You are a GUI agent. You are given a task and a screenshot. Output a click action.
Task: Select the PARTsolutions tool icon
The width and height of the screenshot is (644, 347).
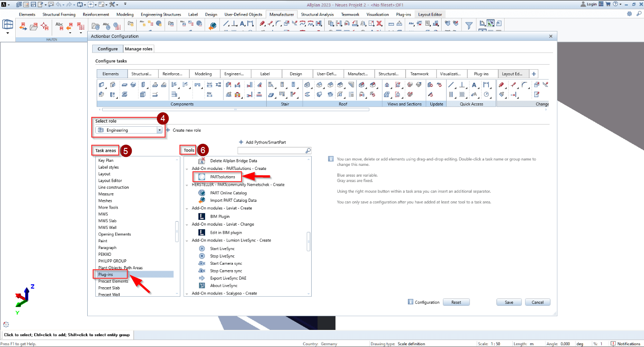(x=202, y=177)
